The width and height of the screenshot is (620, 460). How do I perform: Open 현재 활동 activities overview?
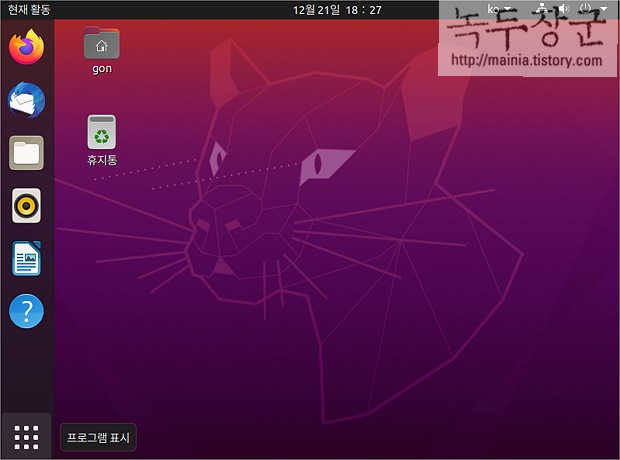(x=29, y=9)
